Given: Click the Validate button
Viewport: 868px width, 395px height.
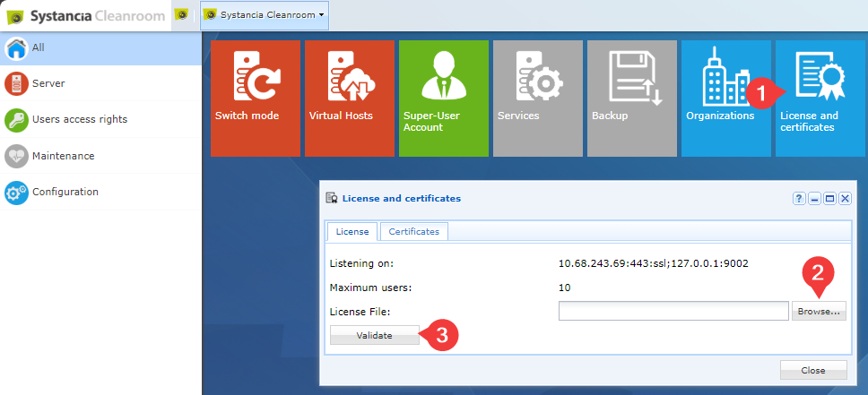Looking at the screenshot, I should pos(374,335).
